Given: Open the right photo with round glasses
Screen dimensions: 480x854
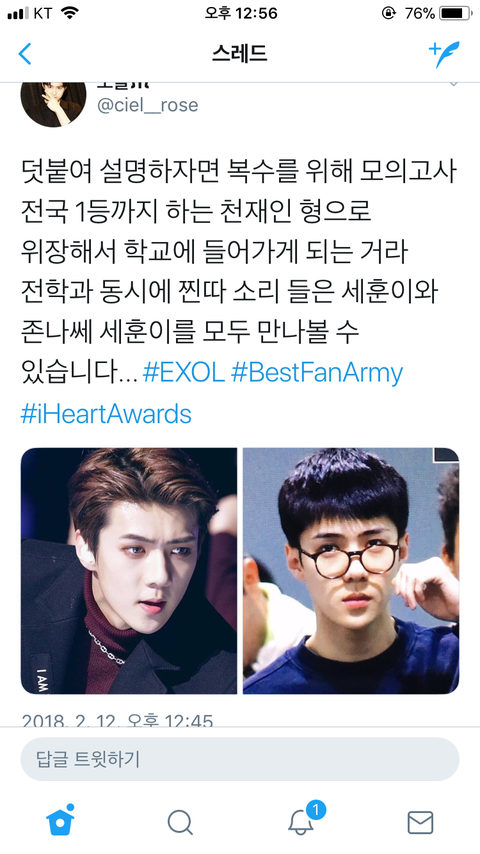Looking at the screenshot, I should [351, 571].
